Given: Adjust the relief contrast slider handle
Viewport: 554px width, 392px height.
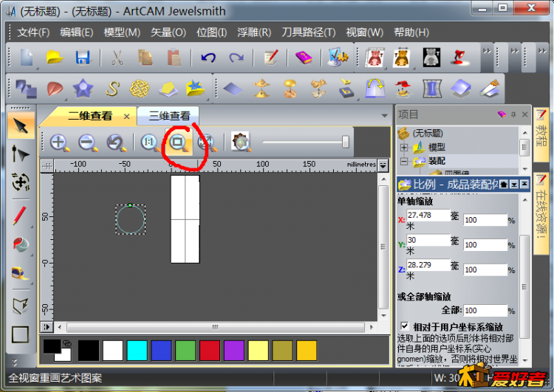Looking at the screenshot, I should [345, 142].
